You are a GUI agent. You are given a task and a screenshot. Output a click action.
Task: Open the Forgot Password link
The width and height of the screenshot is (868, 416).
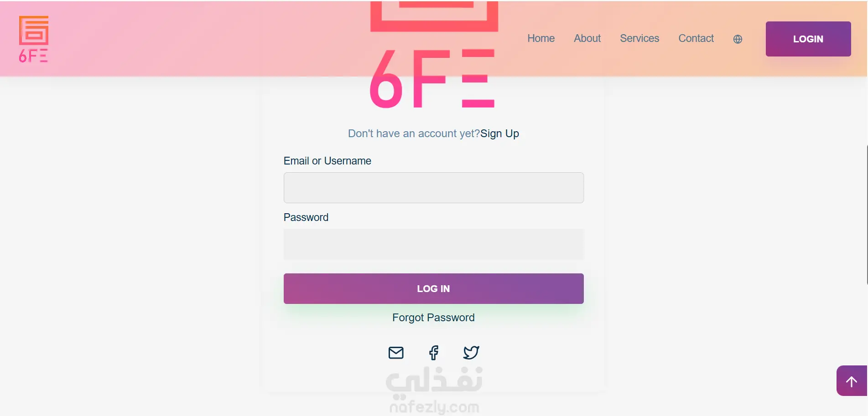[x=433, y=318]
